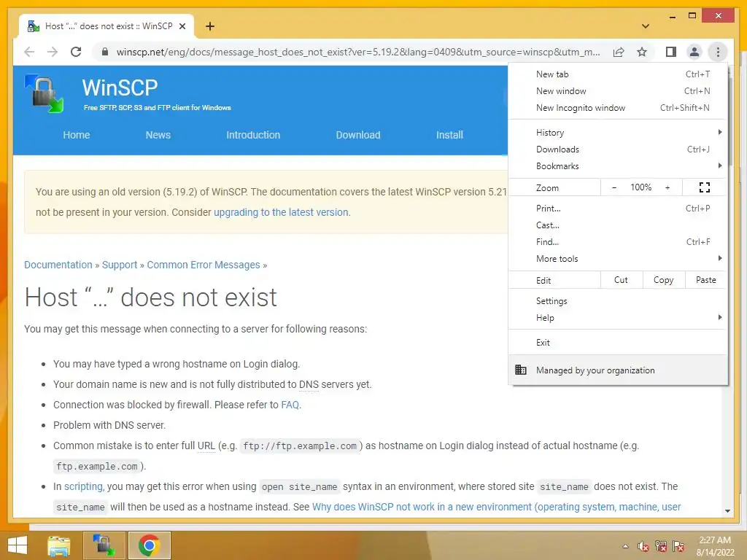Expand the Bookmarks submenu
Image resolution: width=747 pixels, height=560 pixels.
point(618,166)
